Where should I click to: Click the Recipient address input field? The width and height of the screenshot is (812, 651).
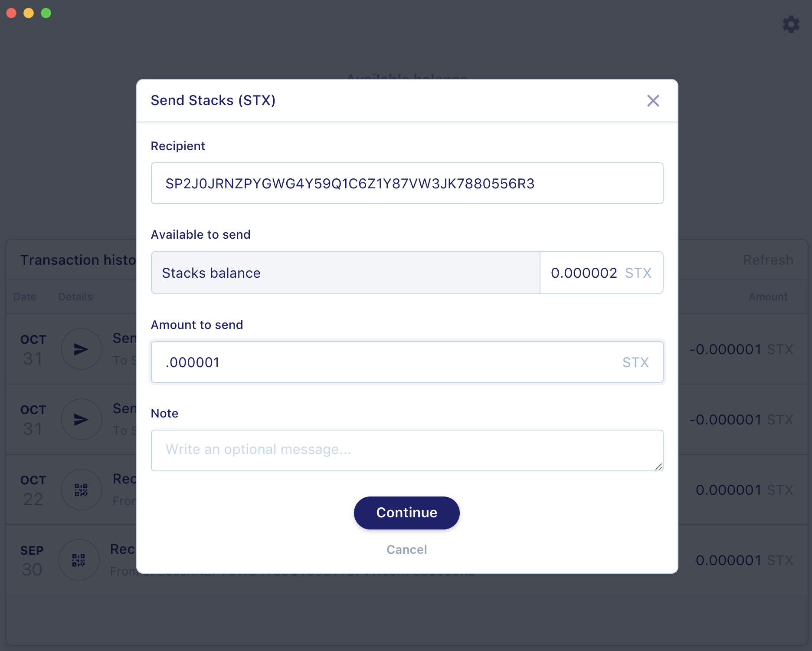pos(407,183)
